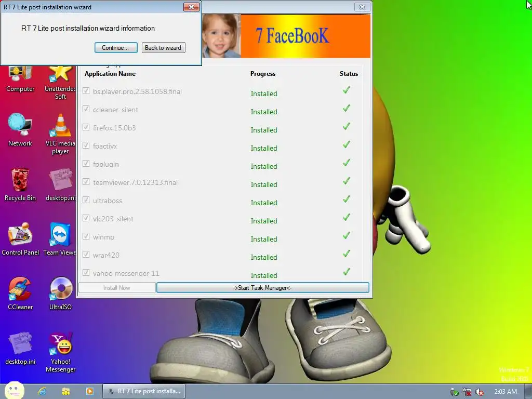Click the ccleaner_silent row green checkmark
The image size is (532, 399).
[x=346, y=108]
